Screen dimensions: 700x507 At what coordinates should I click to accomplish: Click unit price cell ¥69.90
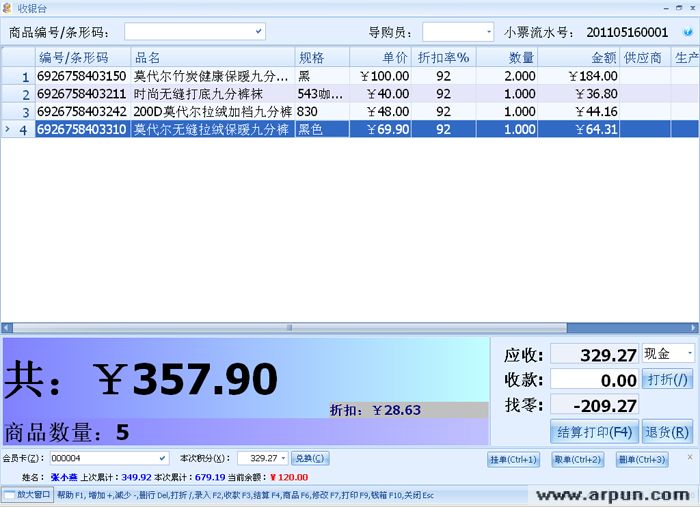point(380,129)
